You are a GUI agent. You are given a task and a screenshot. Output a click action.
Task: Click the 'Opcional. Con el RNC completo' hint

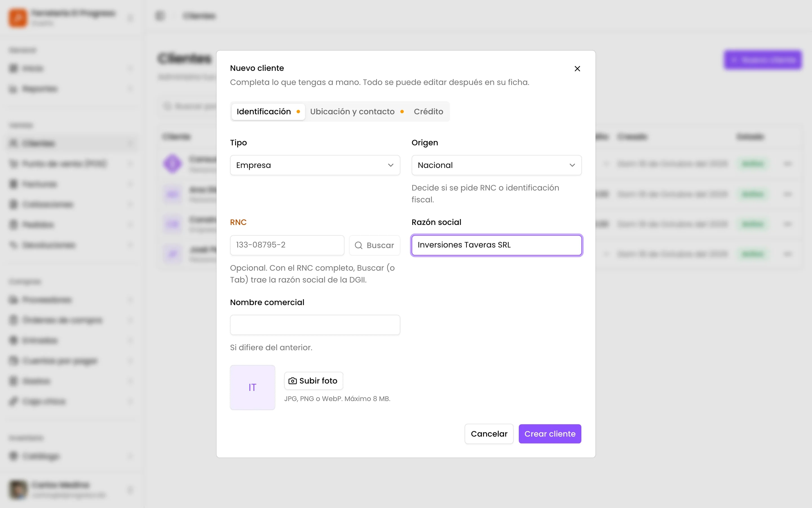(x=312, y=274)
